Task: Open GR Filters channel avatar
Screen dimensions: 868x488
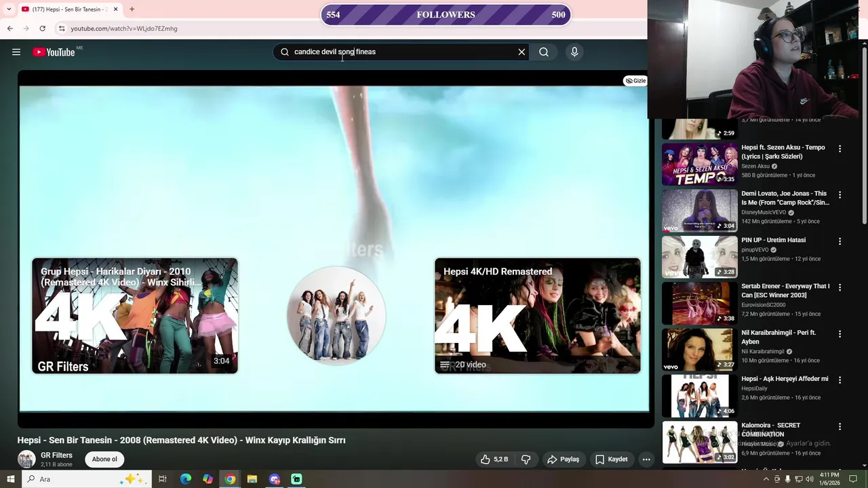Action: click(26, 460)
